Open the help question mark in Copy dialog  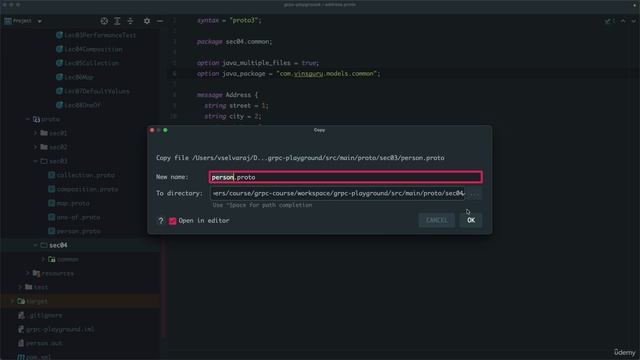coord(161,221)
